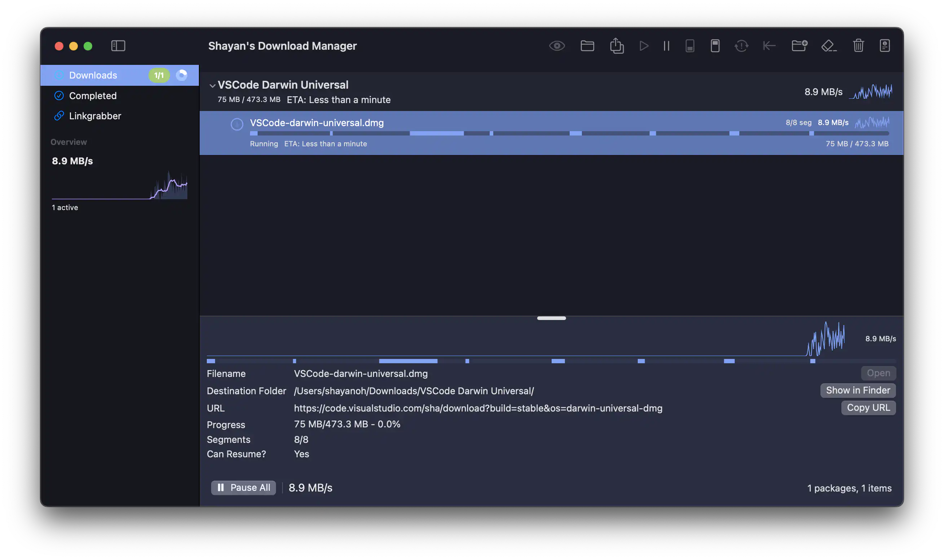Image resolution: width=944 pixels, height=560 pixels.
Task: Open the Completed sidebar section
Action: coord(120,95)
